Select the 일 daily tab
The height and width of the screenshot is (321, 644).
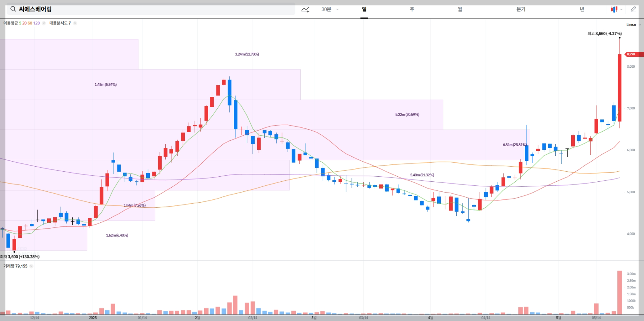point(364,9)
